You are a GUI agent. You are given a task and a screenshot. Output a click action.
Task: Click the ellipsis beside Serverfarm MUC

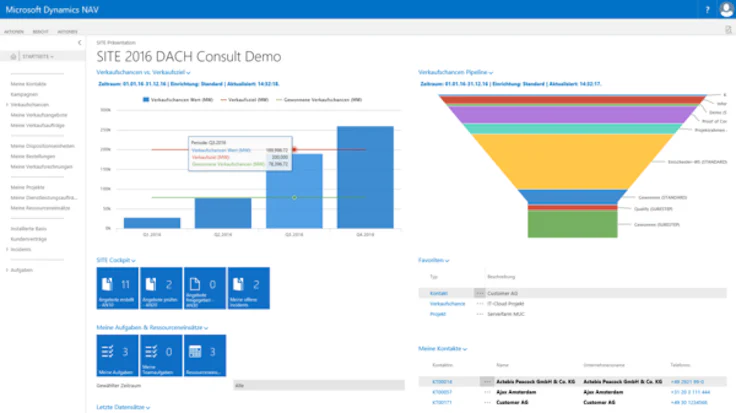pyautogui.click(x=479, y=314)
